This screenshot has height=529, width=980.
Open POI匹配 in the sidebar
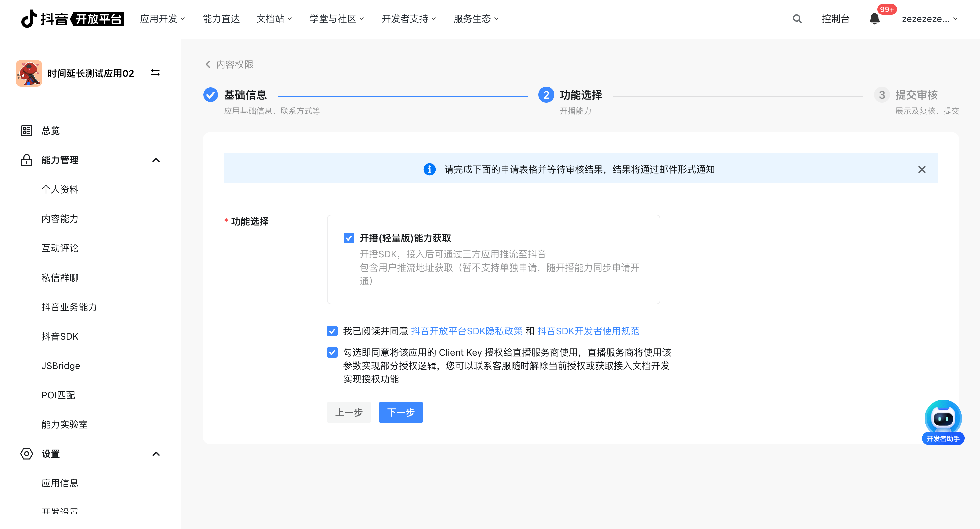click(x=58, y=395)
